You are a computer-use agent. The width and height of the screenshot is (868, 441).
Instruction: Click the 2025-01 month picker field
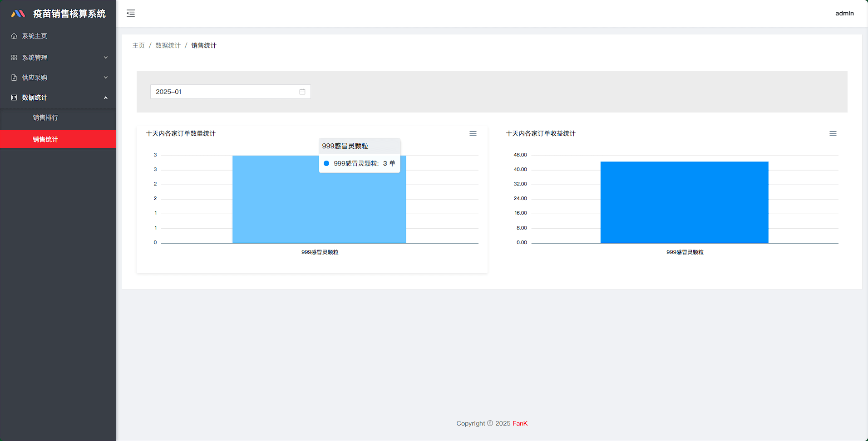(x=231, y=92)
